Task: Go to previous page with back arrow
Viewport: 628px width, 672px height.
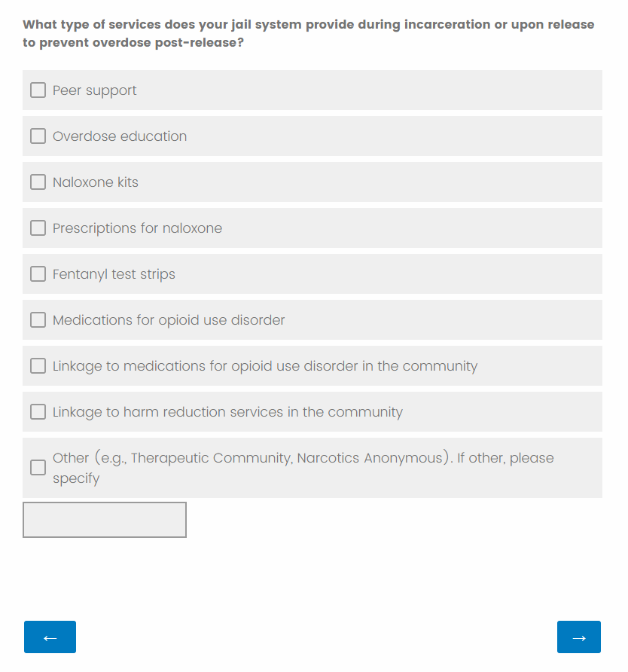Action: click(x=50, y=637)
